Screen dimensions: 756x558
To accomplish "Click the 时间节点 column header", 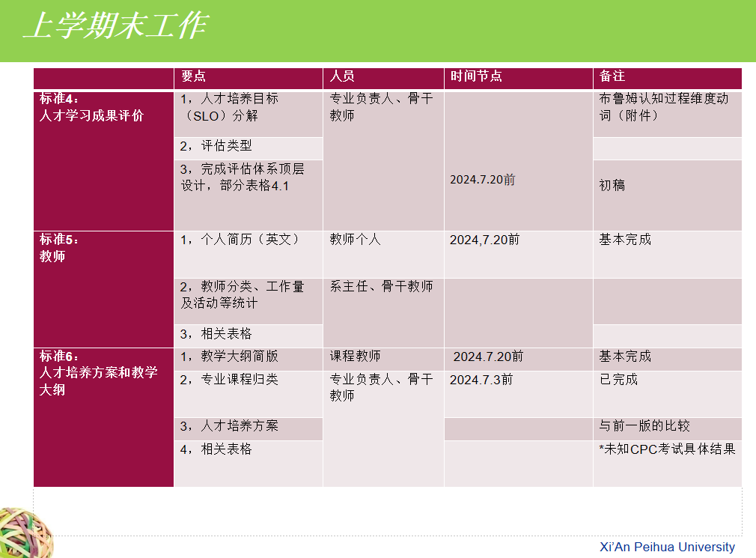I will (x=475, y=76).
